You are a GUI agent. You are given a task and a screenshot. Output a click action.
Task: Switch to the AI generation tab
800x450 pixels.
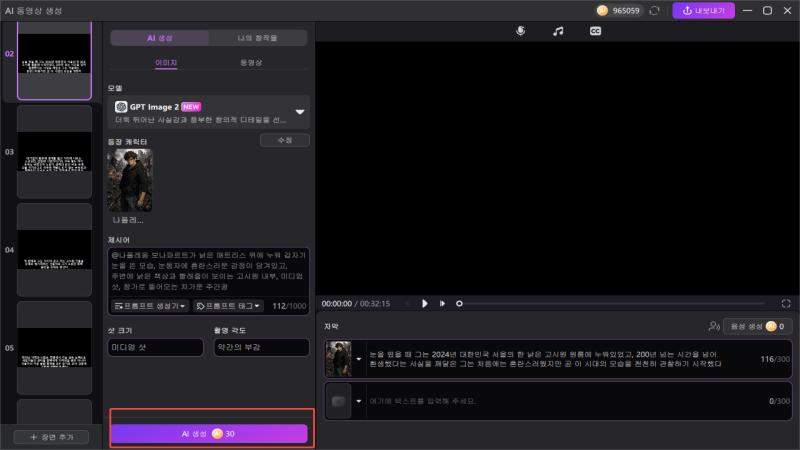point(160,38)
